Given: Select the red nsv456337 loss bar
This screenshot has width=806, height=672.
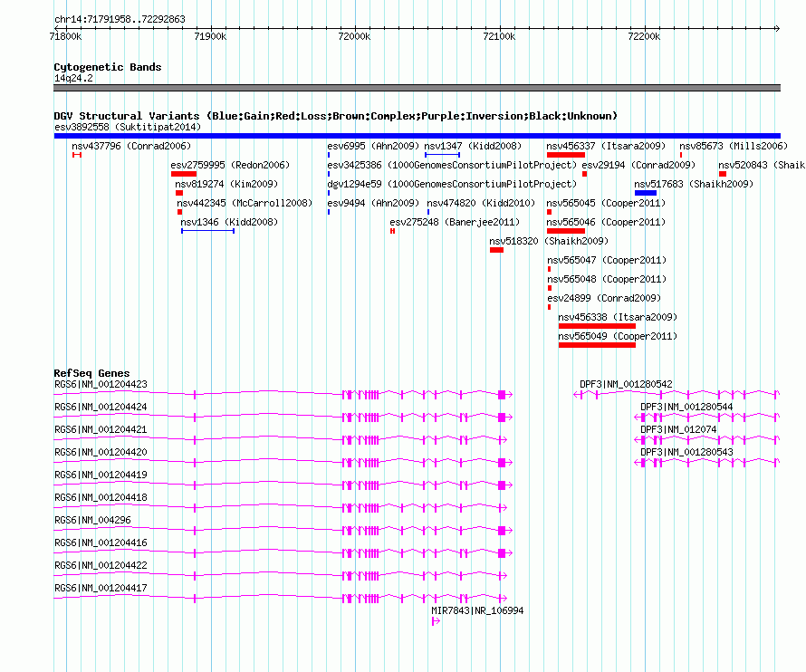Looking at the screenshot, I should (566, 155).
